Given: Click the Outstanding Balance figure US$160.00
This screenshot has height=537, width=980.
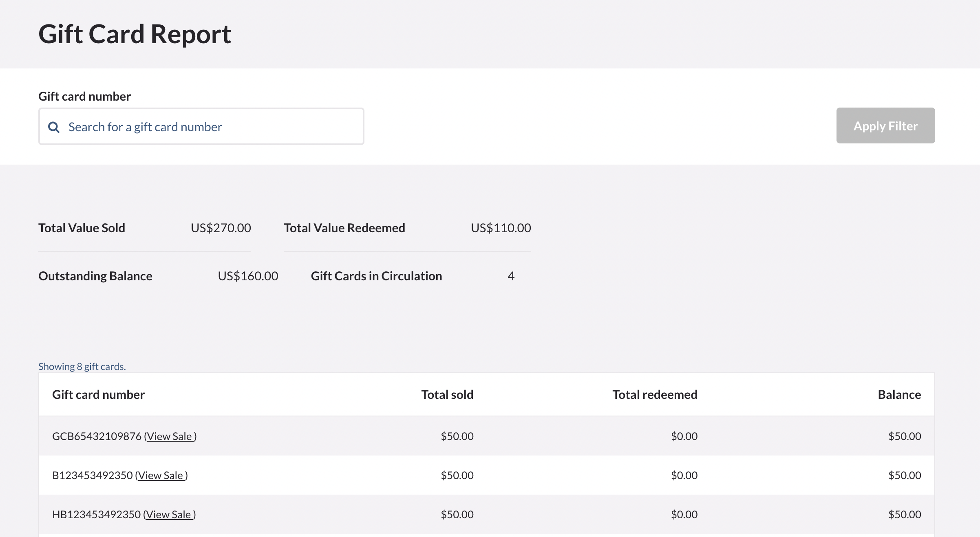Looking at the screenshot, I should tap(247, 276).
